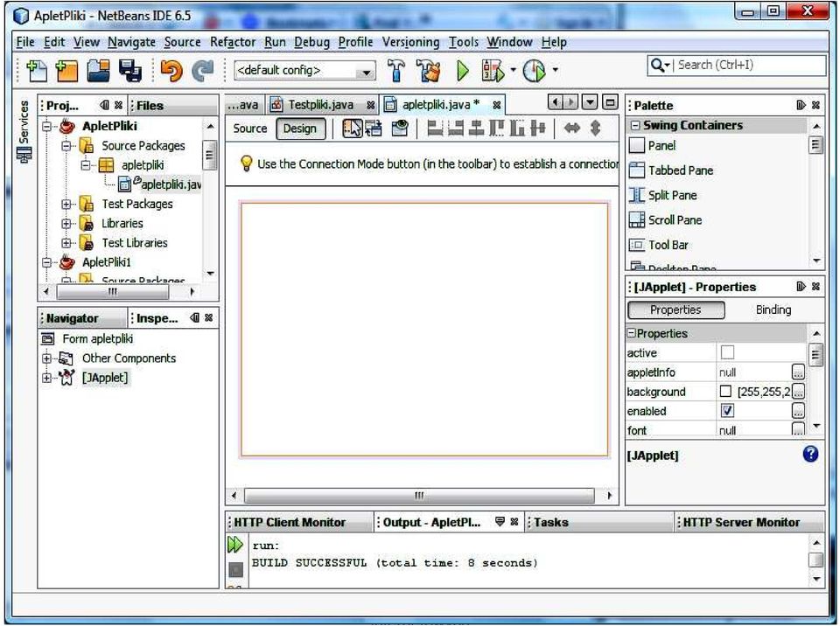This screenshot has height=626, width=840.
Task: Switch to the Design view toggle
Action: pos(300,129)
